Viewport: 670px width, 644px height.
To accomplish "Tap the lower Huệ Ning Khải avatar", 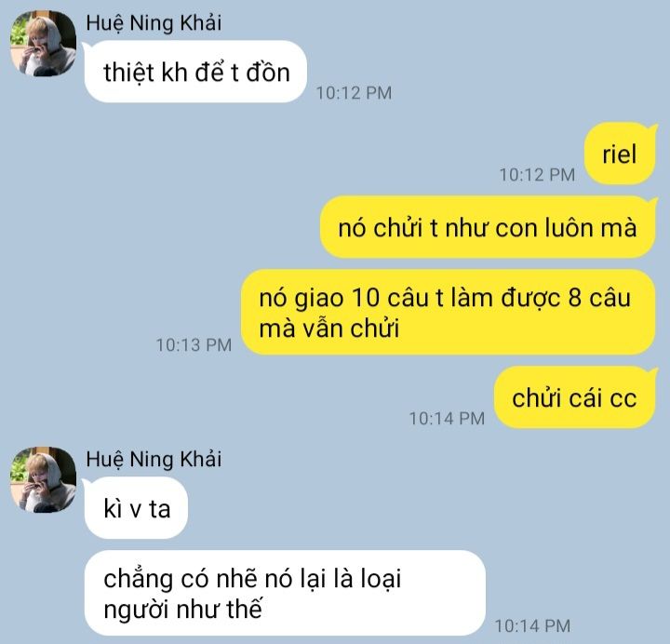I will pos(43,479).
